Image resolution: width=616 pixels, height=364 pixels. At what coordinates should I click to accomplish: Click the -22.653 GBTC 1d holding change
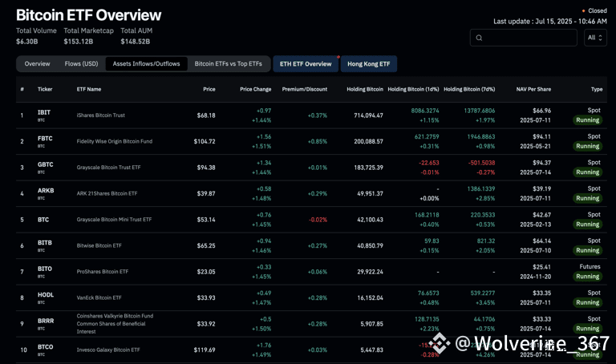pyautogui.click(x=429, y=163)
